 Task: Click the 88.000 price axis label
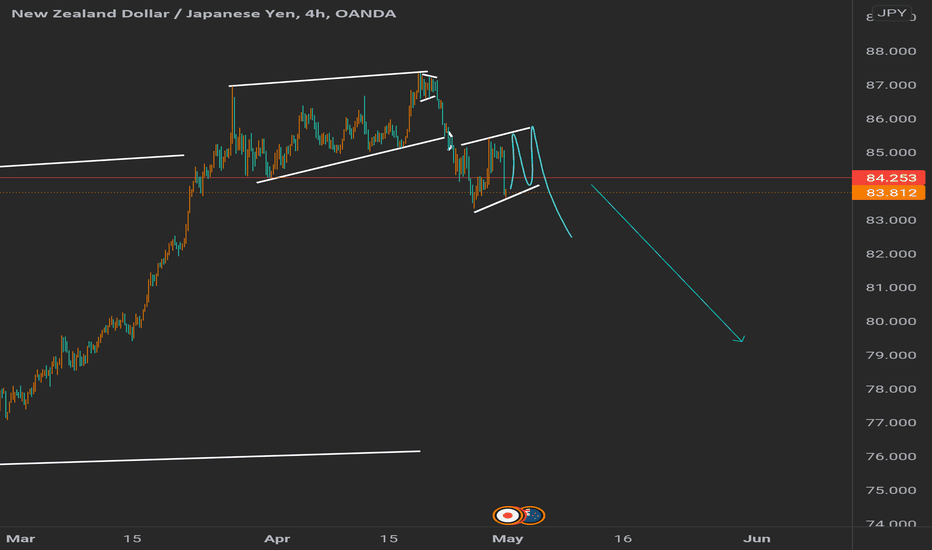(890, 51)
